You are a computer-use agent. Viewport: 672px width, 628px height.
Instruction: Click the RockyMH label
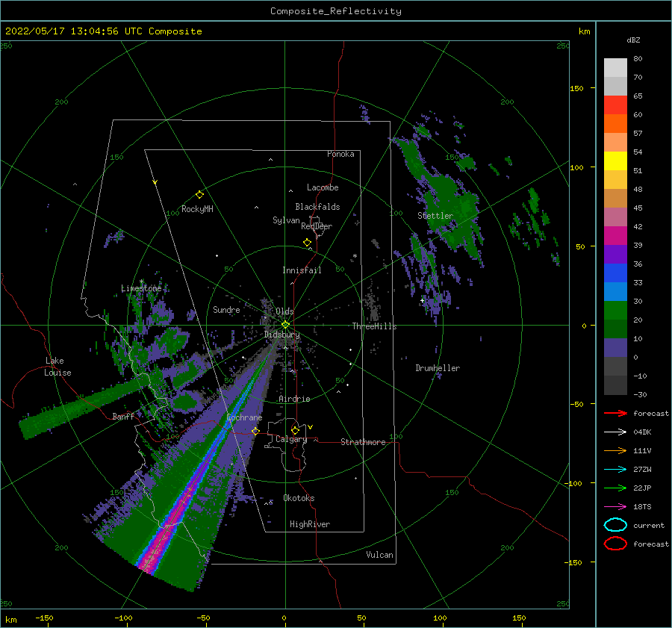[x=197, y=209]
